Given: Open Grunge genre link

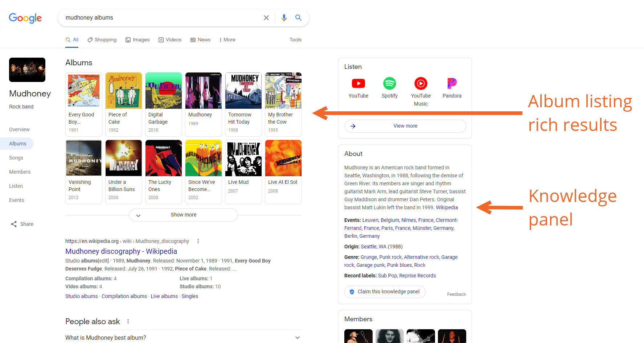Looking at the screenshot, I should 369,257.
